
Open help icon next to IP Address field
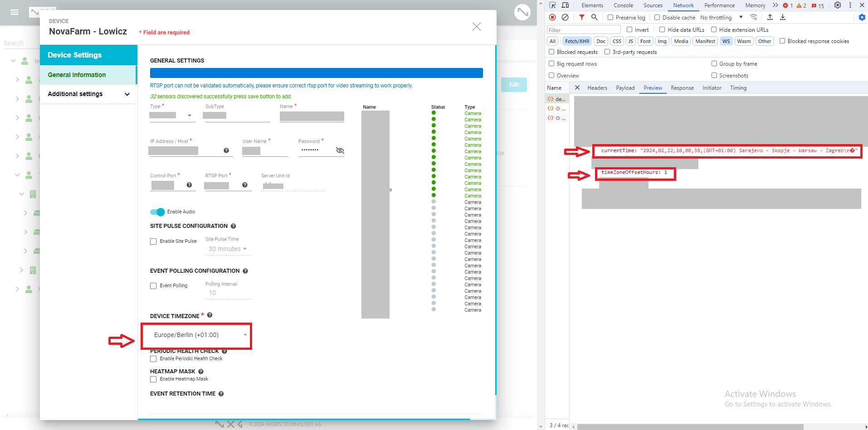pos(226,150)
